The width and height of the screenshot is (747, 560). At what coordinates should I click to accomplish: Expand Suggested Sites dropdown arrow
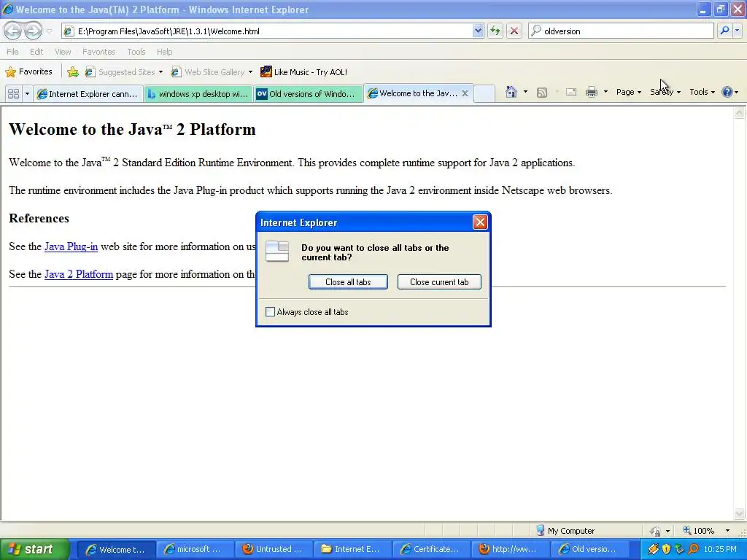[x=160, y=72]
